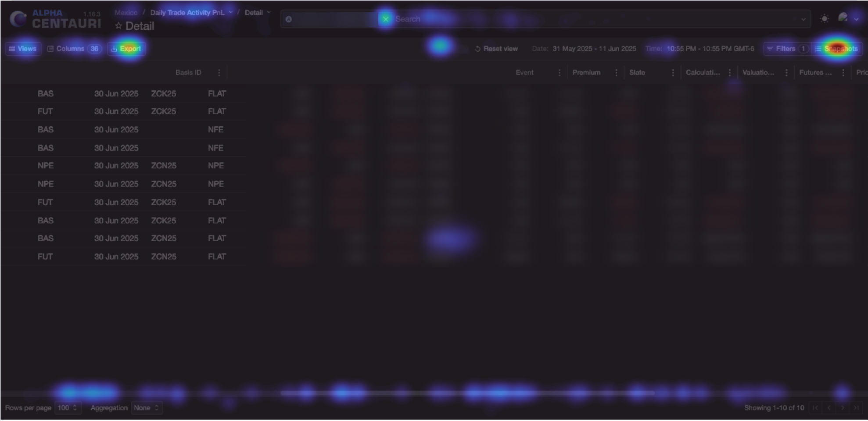Expand the Daily Trade Activity PnL breadcrumb dropdown
The image size is (868, 421).
click(230, 12)
